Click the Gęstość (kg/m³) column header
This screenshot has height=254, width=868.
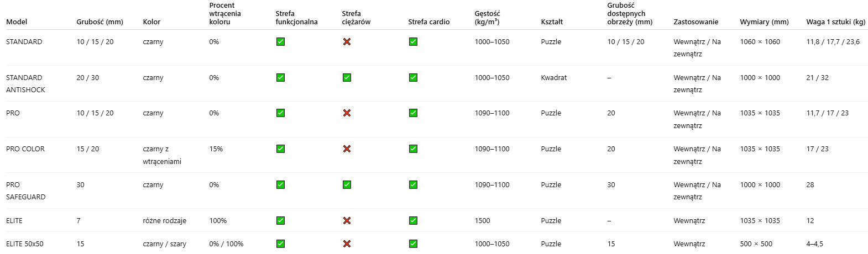(487, 18)
